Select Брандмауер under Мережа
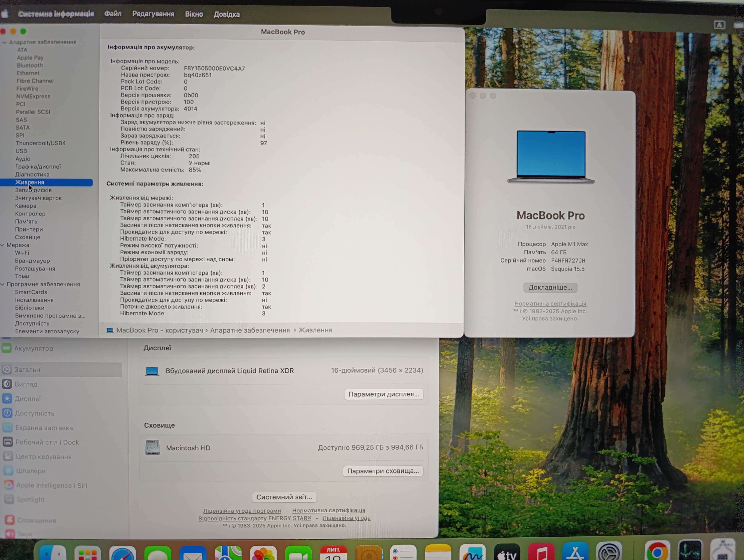744x560 pixels. (32, 260)
